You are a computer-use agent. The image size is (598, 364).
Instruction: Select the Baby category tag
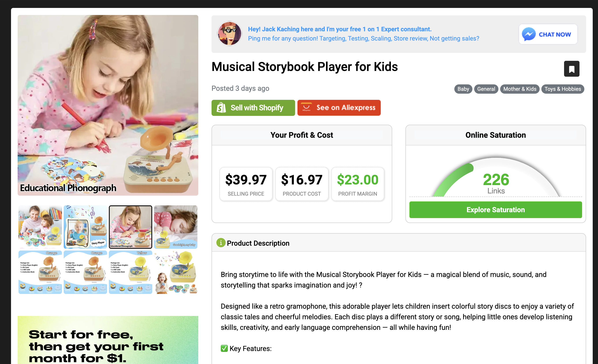(463, 89)
